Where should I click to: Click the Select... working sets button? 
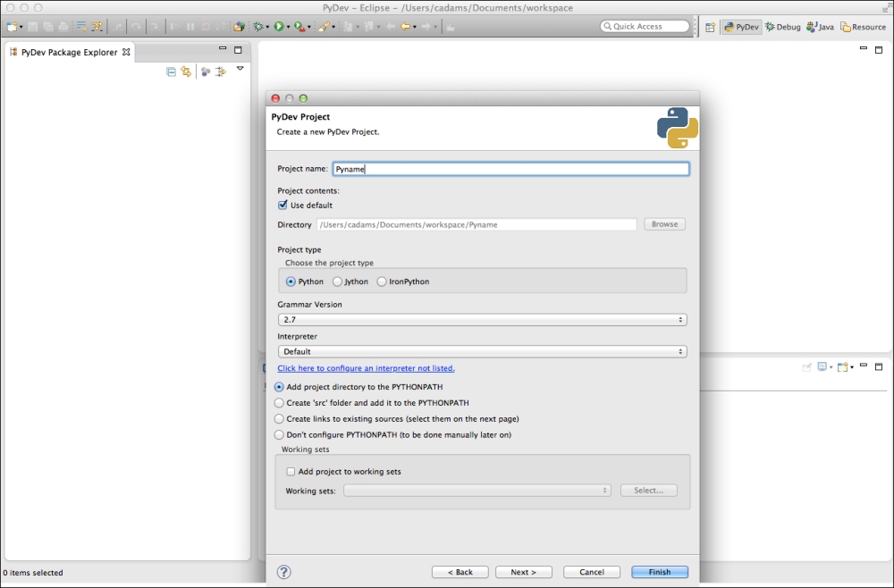click(649, 491)
